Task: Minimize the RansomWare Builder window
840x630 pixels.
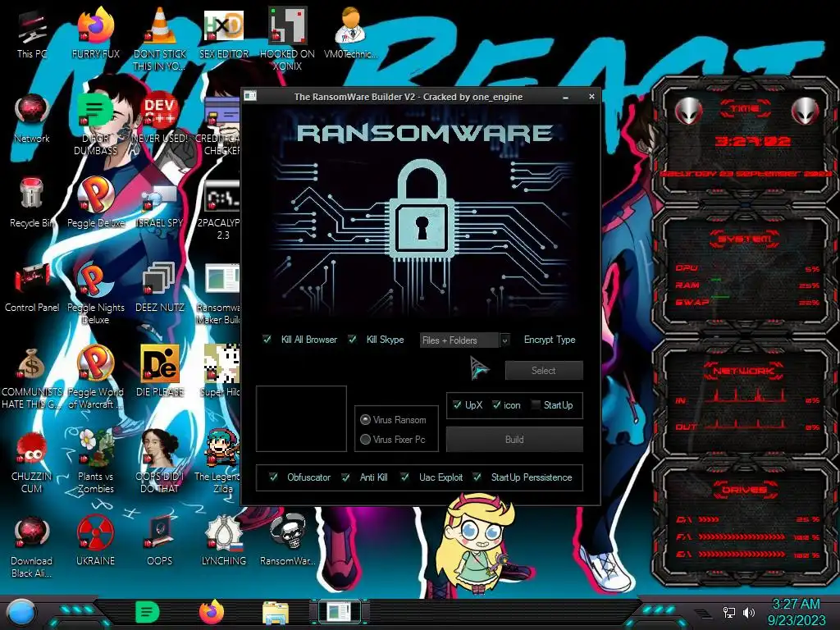Action: [x=566, y=97]
